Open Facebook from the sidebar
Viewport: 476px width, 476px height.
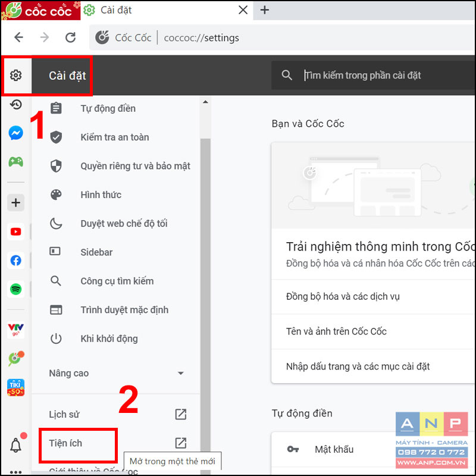16,261
